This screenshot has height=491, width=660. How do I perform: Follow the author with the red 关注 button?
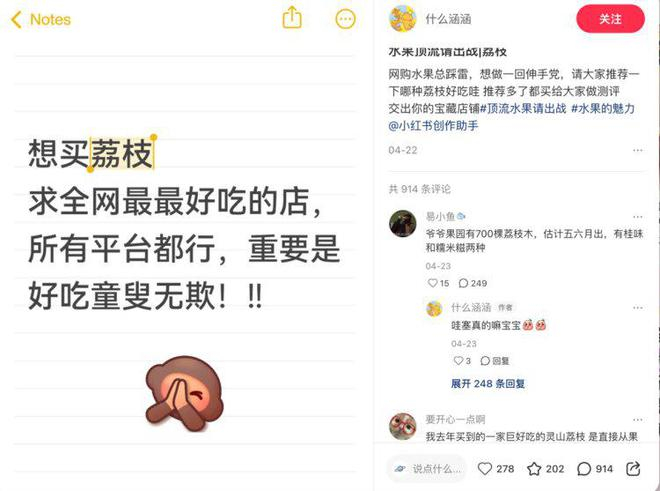click(610, 19)
